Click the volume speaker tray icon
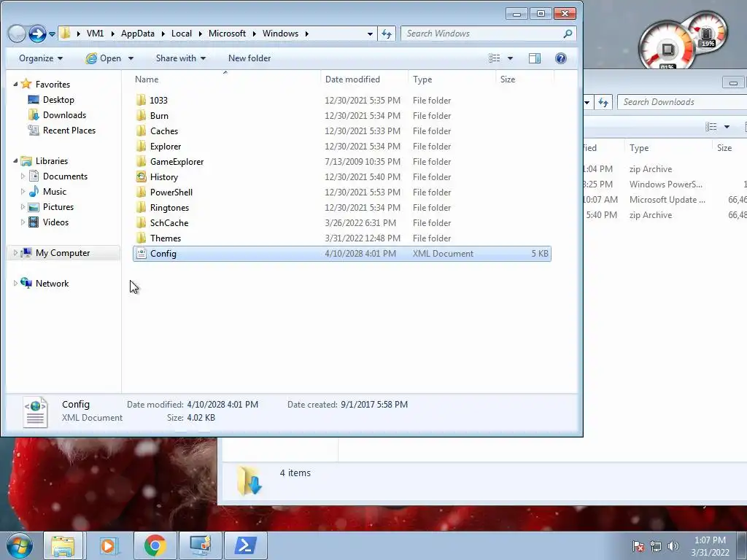The height and width of the screenshot is (560, 747). tap(673, 545)
